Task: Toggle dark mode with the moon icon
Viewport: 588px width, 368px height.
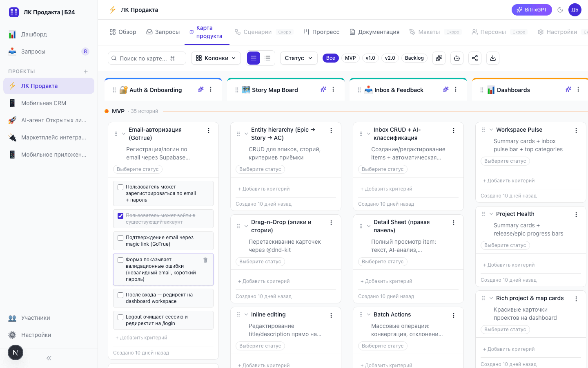Action: click(x=560, y=10)
